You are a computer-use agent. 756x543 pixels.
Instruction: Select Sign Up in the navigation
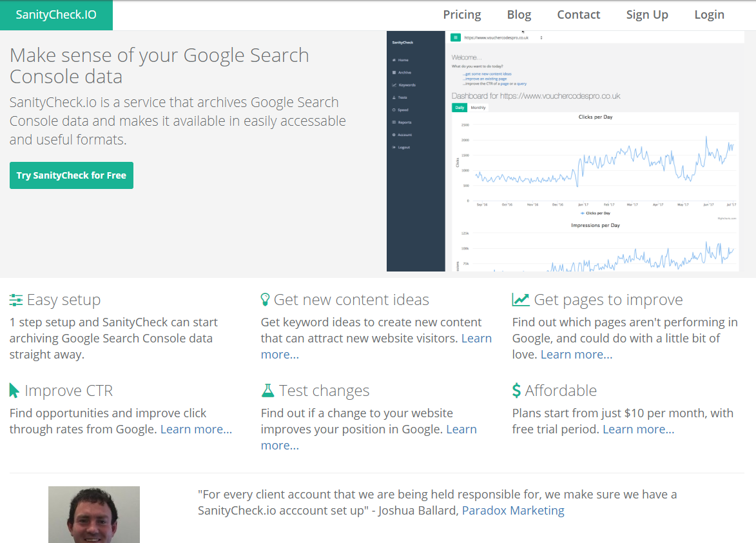click(x=647, y=15)
